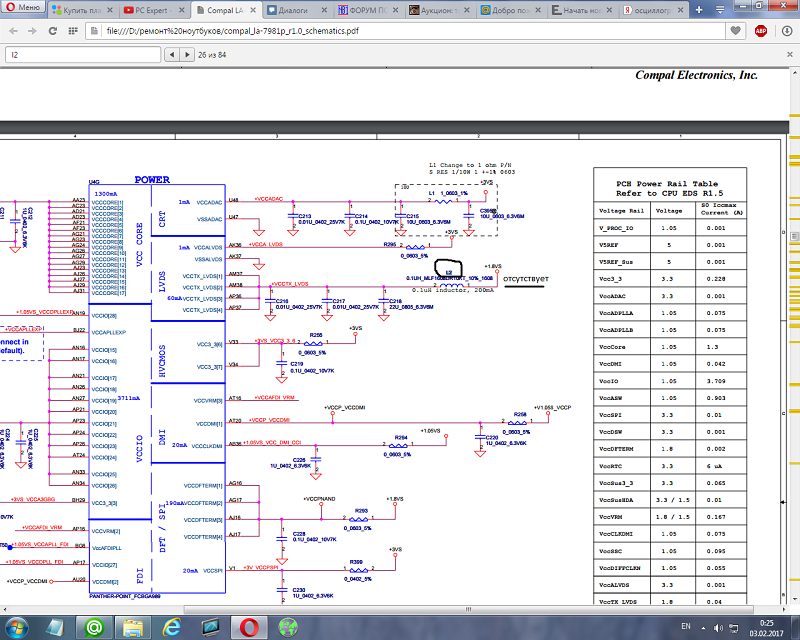The image size is (800, 640).
Task: Click the 'отсутствует' annotation text
Action: click(x=526, y=279)
